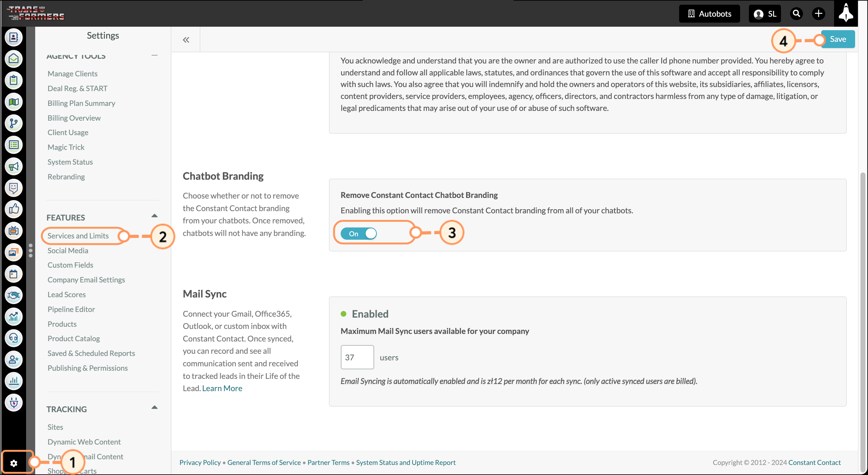Click the plus add icon in header
This screenshot has width=868, height=475.
click(x=818, y=14)
